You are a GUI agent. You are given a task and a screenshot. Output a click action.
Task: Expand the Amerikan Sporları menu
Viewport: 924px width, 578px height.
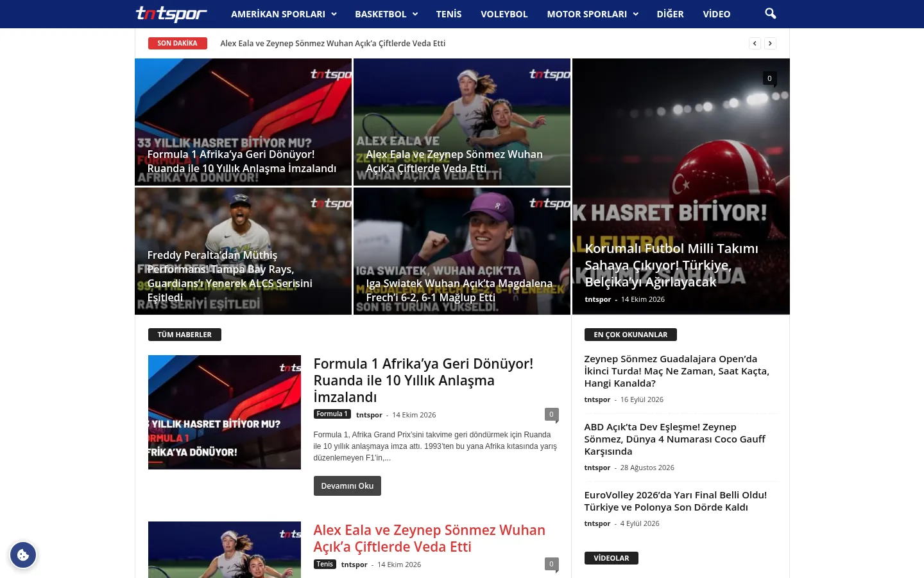[284, 14]
